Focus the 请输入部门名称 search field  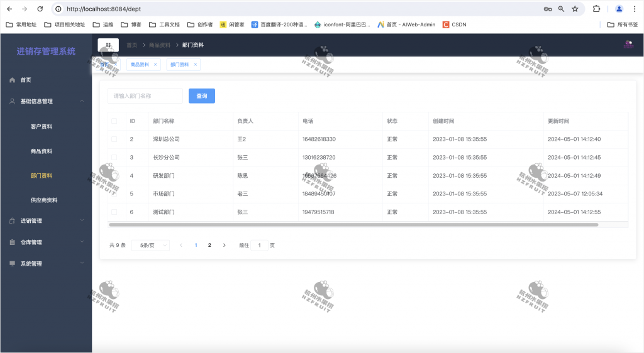[x=145, y=96]
